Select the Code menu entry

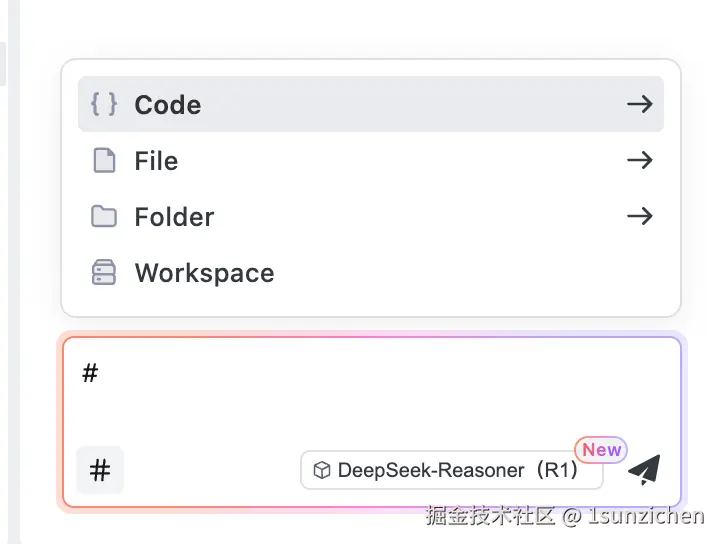click(168, 105)
